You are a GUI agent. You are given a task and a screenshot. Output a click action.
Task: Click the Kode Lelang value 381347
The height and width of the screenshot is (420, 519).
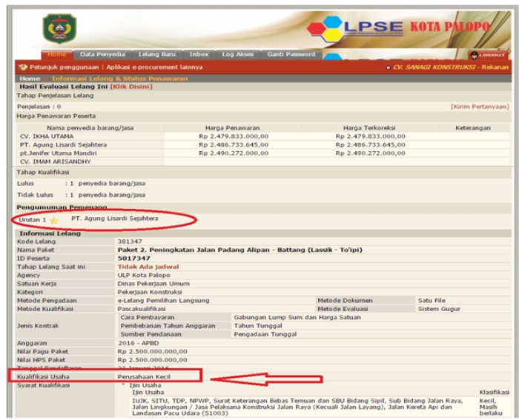pyautogui.click(x=130, y=241)
